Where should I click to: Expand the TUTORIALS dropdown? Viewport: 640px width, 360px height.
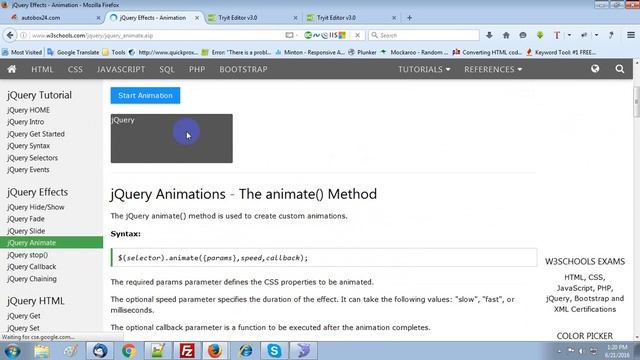[424, 69]
